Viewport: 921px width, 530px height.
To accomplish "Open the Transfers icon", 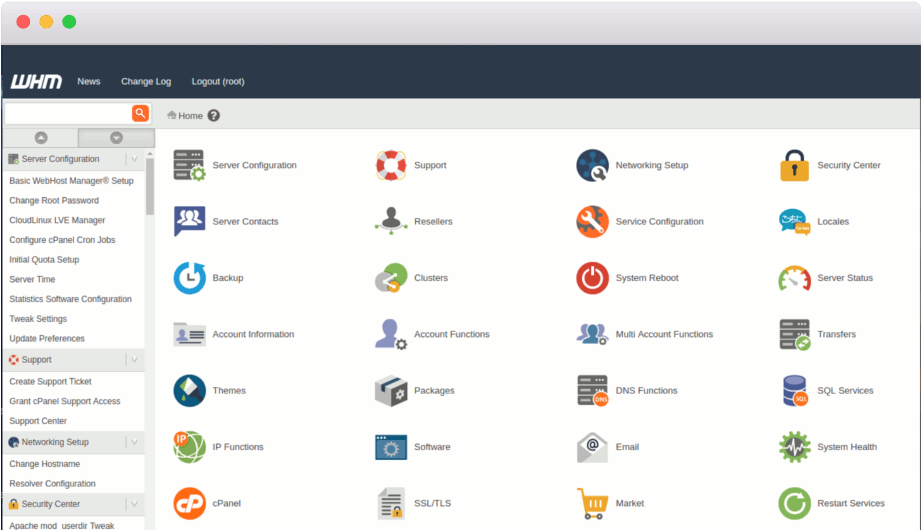I will [794, 334].
